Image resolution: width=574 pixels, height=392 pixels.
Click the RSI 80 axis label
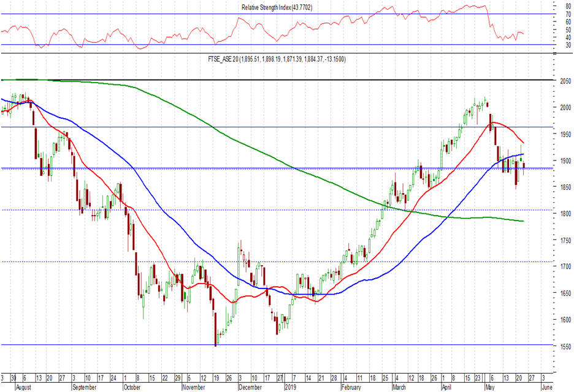(x=568, y=7)
